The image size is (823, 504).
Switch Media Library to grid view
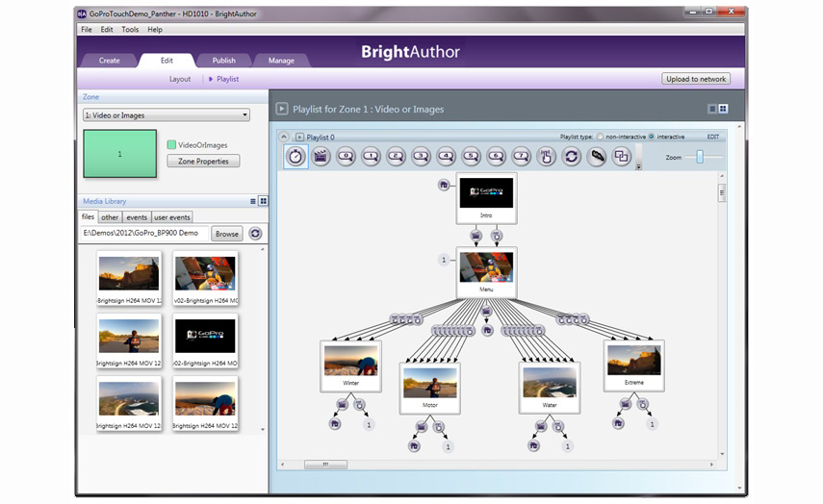pos(264,201)
